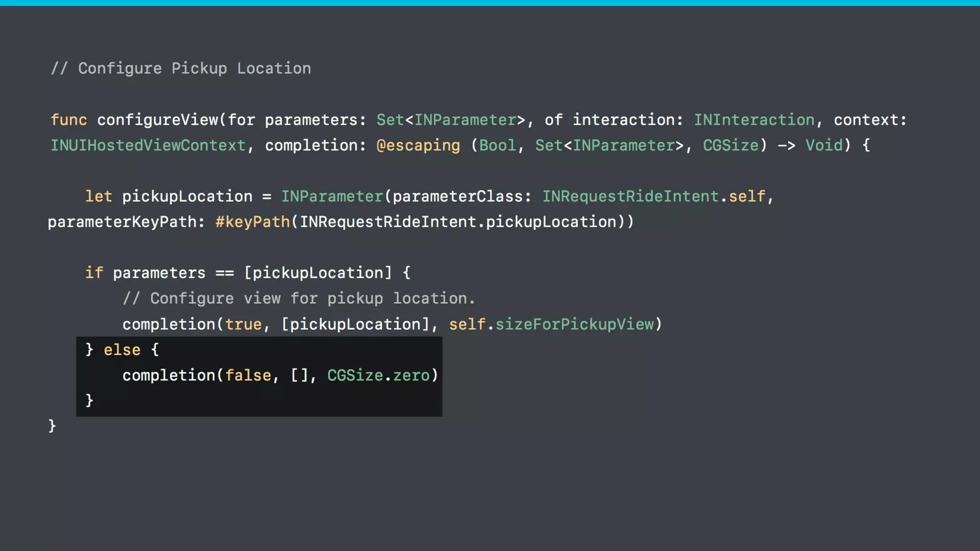Click the sizeForPickupView property
Viewport: 980px width, 551px height.
click(x=574, y=324)
